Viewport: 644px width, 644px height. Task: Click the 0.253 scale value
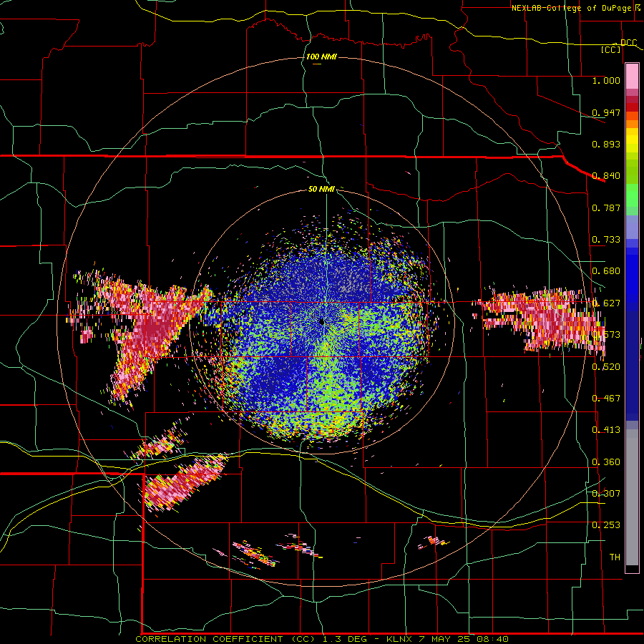[x=606, y=525]
